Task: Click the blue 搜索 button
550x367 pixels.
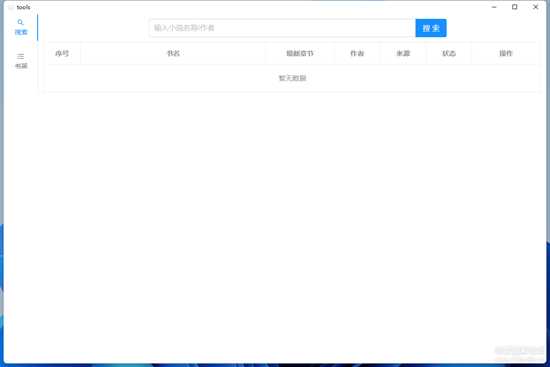Action: (431, 28)
